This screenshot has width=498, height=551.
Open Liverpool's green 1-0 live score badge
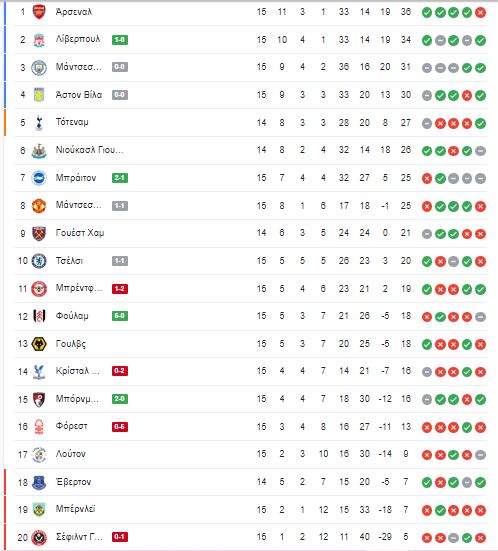tap(120, 40)
